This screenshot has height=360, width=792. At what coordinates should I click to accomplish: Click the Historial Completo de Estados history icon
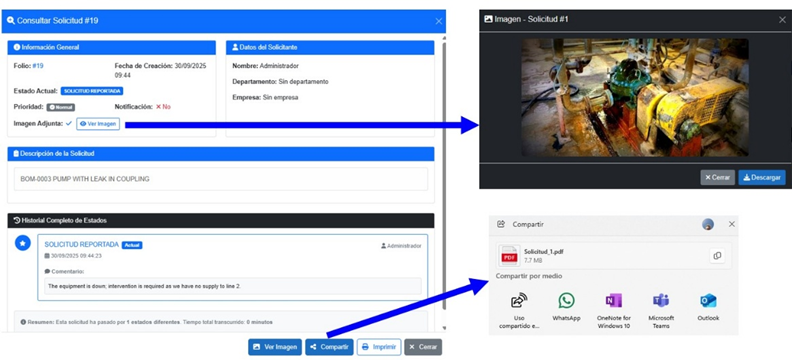click(x=17, y=220)
